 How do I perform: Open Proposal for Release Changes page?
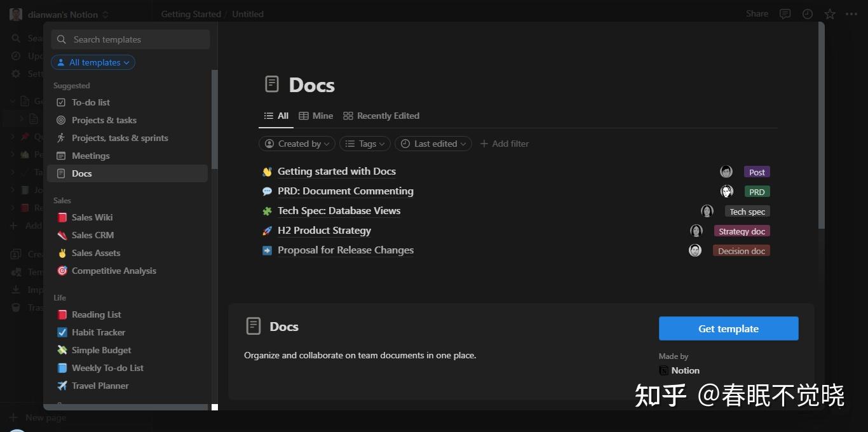[x=346, y=250]
